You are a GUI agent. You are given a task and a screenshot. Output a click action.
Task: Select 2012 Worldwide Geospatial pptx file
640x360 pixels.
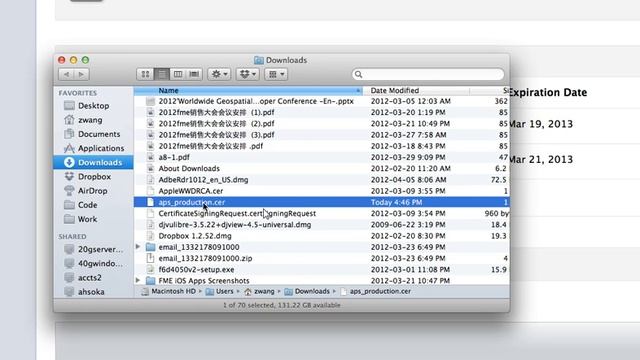(322, 101)
